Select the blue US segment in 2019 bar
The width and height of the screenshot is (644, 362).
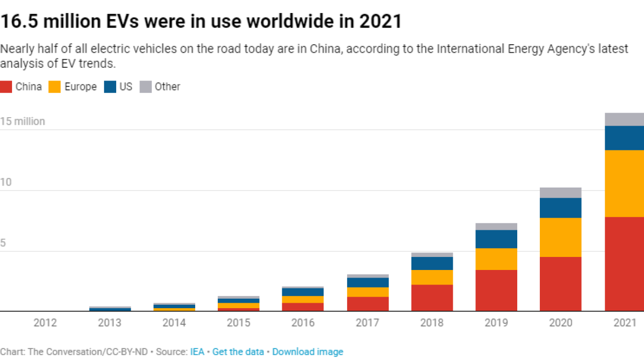pos(496,239)
